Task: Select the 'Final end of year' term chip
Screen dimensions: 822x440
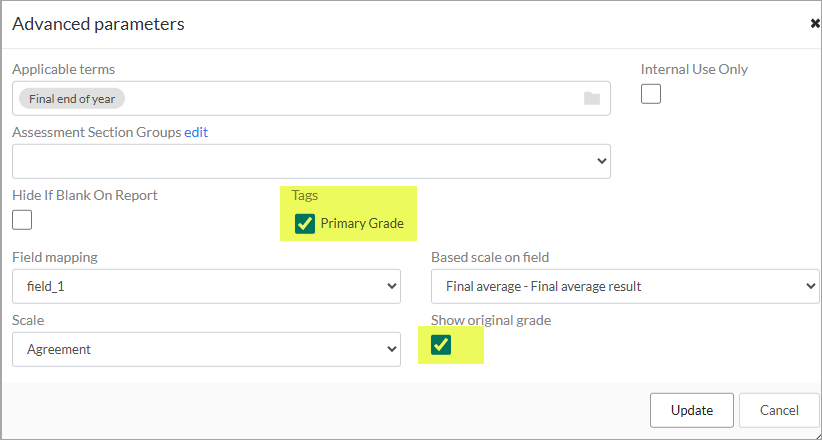Action: click(72, 99)
